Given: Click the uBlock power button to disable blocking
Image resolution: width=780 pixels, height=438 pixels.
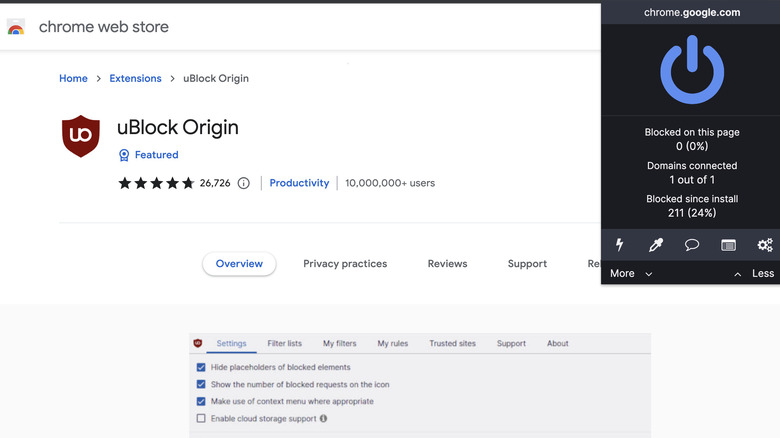Looking at the screenshot, I should tap(690, 68).
